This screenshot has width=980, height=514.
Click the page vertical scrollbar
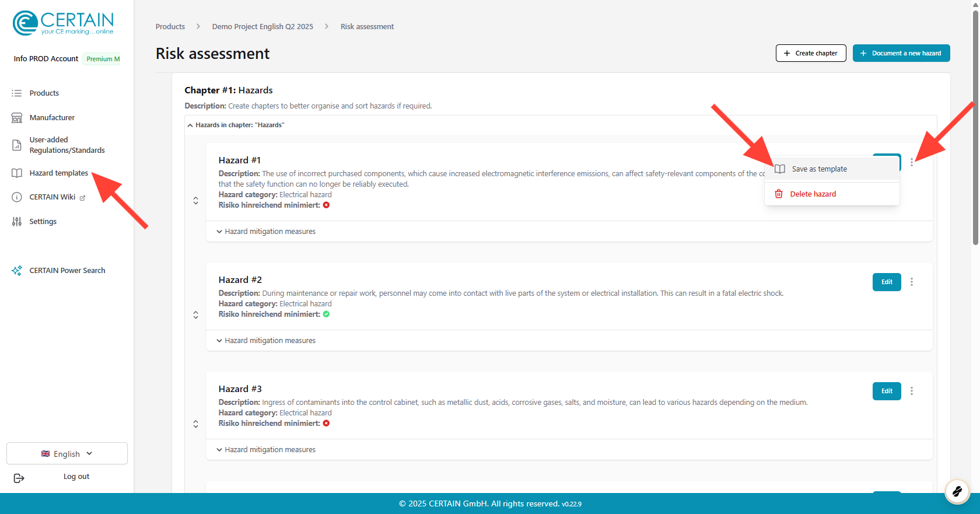(x=975, y=128)
